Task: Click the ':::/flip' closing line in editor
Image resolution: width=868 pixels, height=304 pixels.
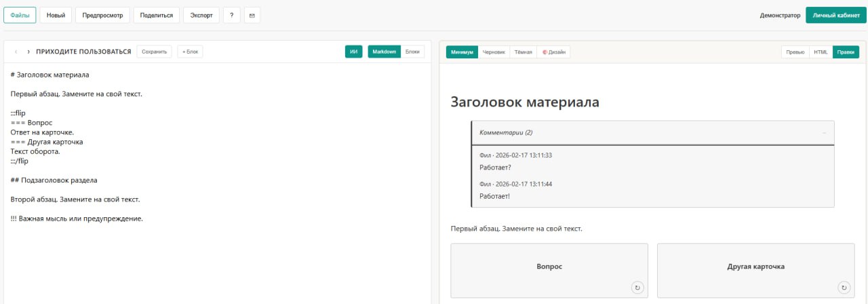Action: (x=20, y=161)
